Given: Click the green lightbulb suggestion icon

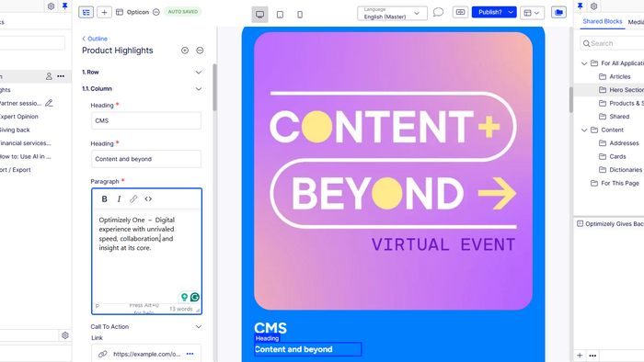Looking at the screenshot, I should [184, 297].
